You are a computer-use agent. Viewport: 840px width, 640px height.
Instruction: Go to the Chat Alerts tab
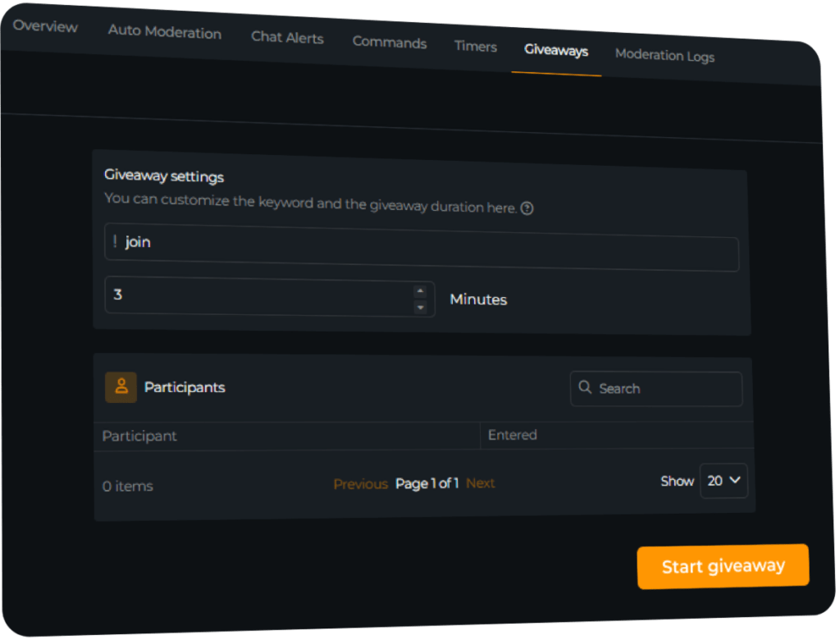pos(287,38)
